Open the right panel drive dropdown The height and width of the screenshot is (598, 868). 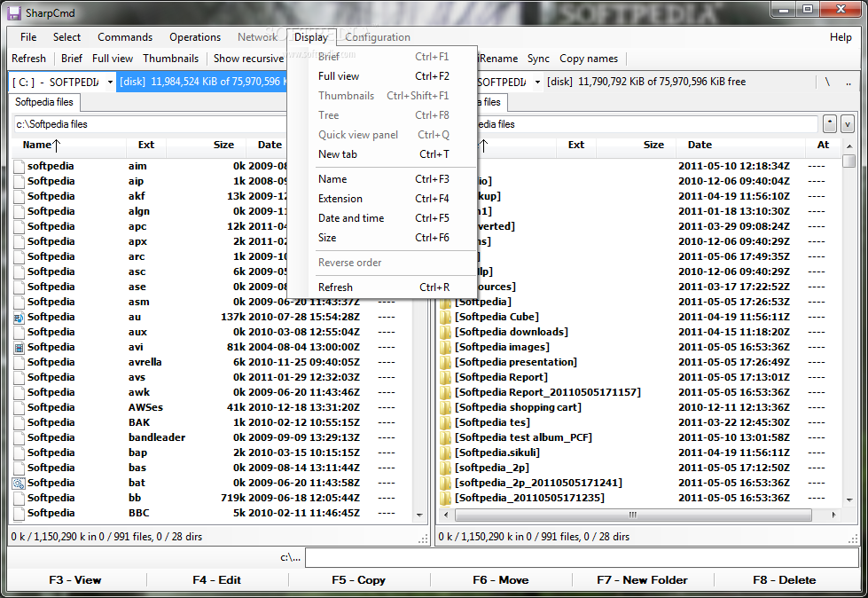click(537, 82)
